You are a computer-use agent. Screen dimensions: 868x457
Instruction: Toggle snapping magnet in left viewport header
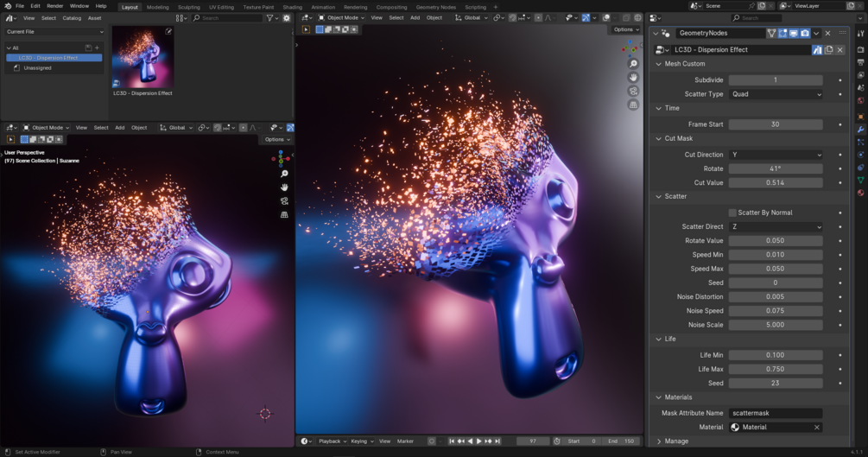pyautogui.click(x=218, y=127)
